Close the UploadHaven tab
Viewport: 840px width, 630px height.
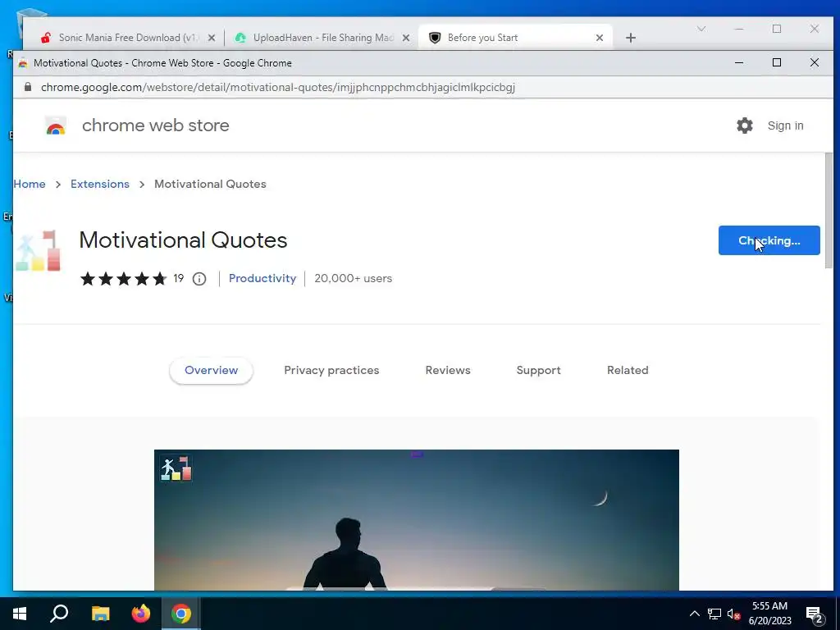(x=406, y=38)
